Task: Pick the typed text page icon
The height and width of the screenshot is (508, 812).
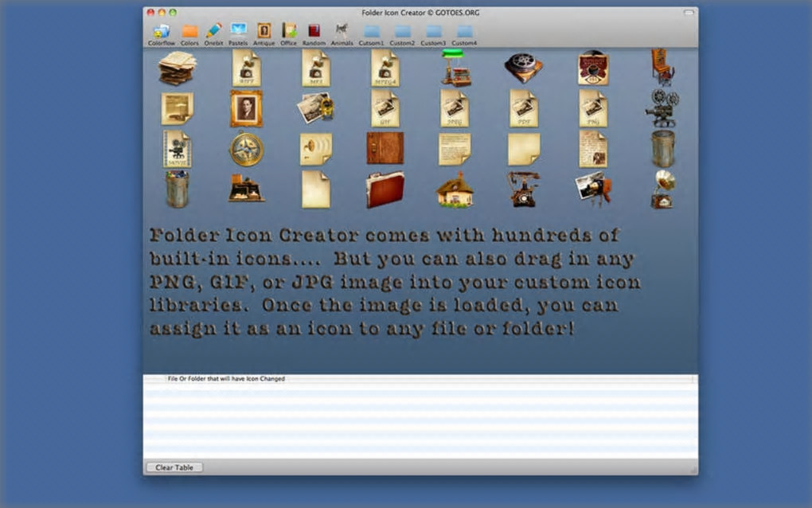Action: click(455, 149)
